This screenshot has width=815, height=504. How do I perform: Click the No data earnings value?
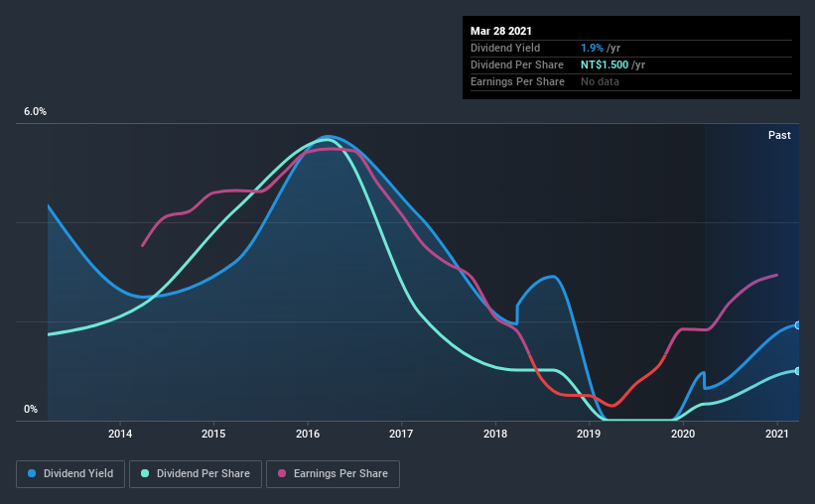pyautogui.click(x=600, y=81)
